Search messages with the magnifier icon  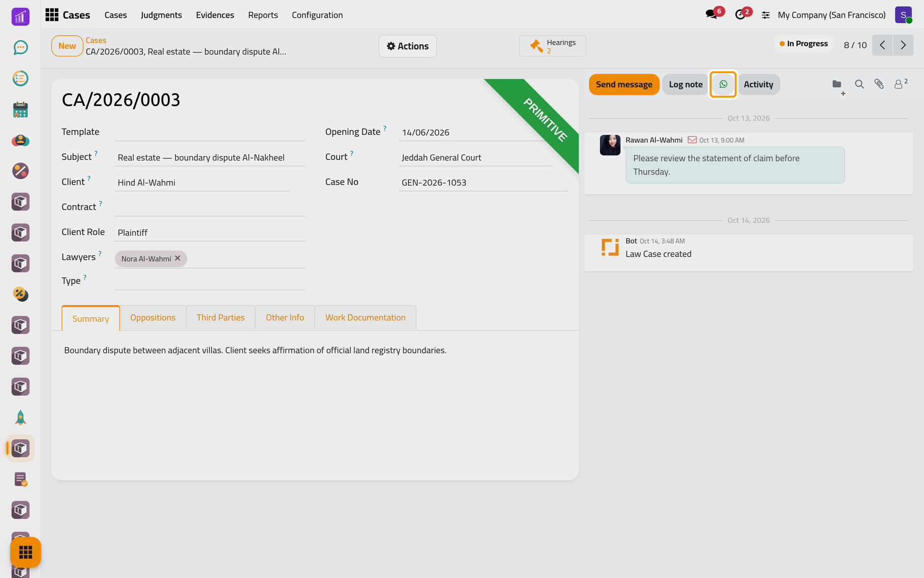[x=859, y=84]
